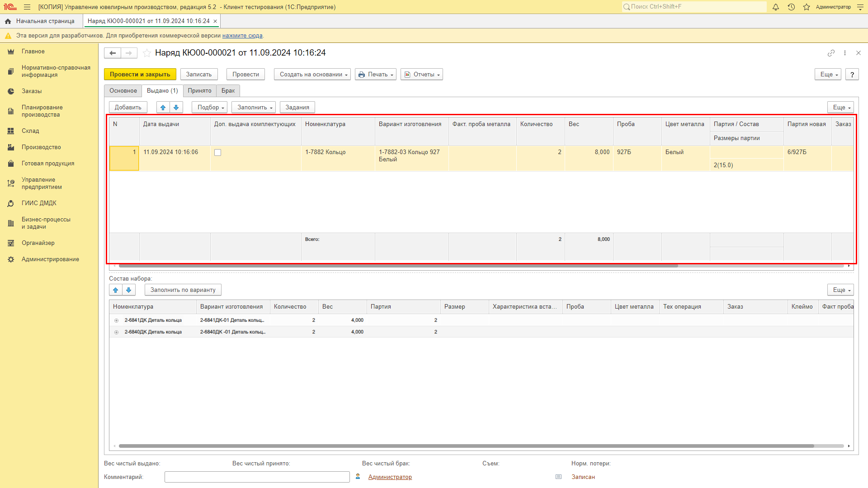The height and width of the screenshot is (488, 868).
Task: Open Подбор dropdown
Action: 210,108
